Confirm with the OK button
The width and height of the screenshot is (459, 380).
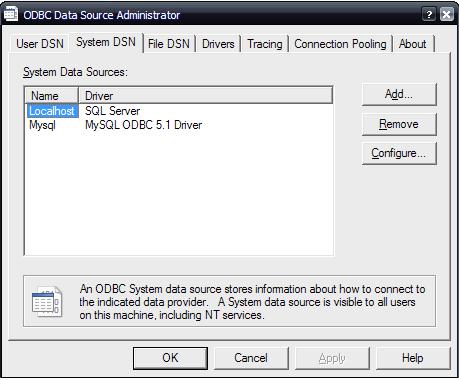170,358
